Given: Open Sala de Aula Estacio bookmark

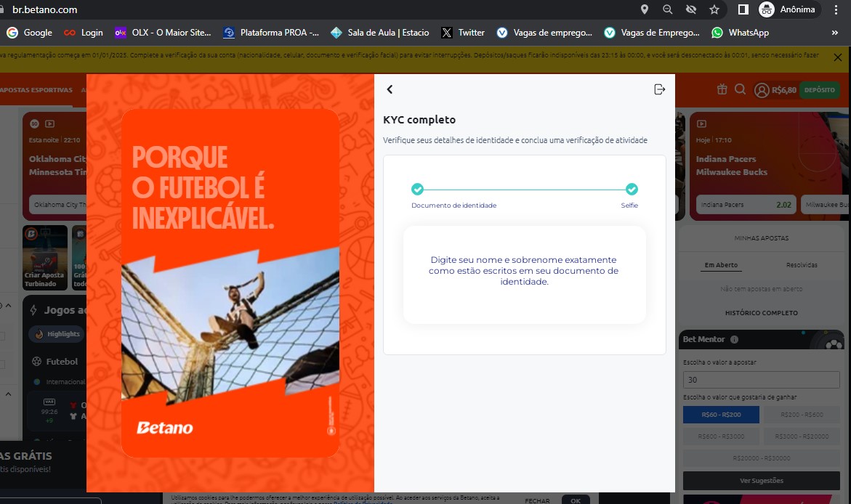Looking at the screenshot, I should pos(380,33).
